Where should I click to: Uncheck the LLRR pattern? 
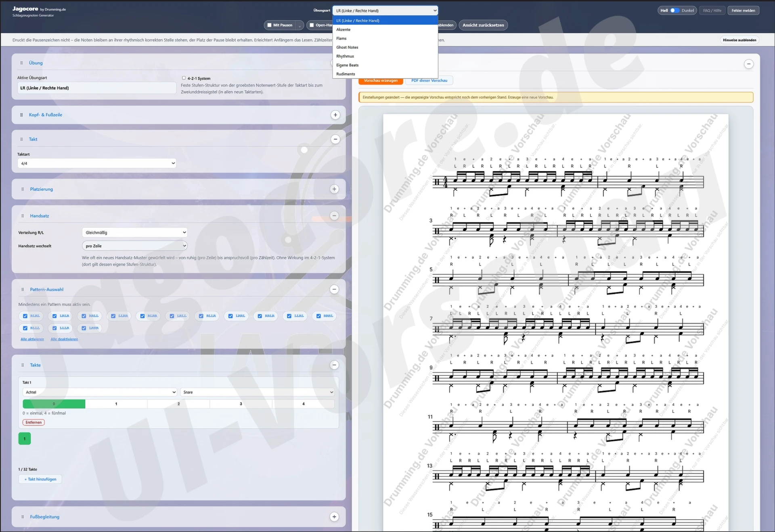pyautogui.click(x=113, y=316)
